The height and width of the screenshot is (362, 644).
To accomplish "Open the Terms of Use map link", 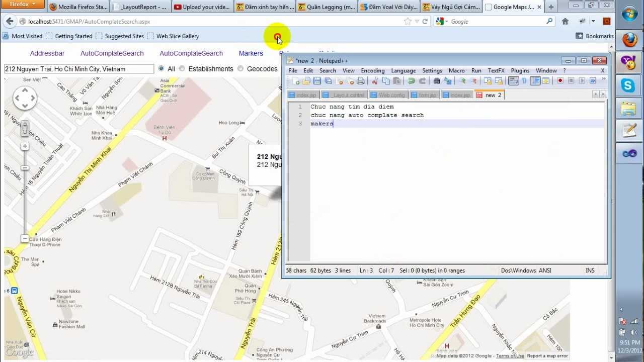I will point(510,356).
